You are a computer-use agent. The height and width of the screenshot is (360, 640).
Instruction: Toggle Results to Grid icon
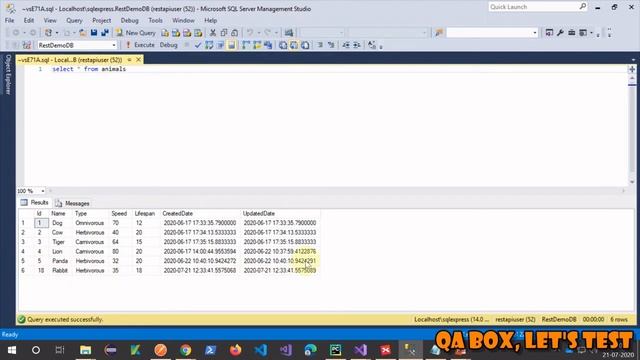point(294,45)
